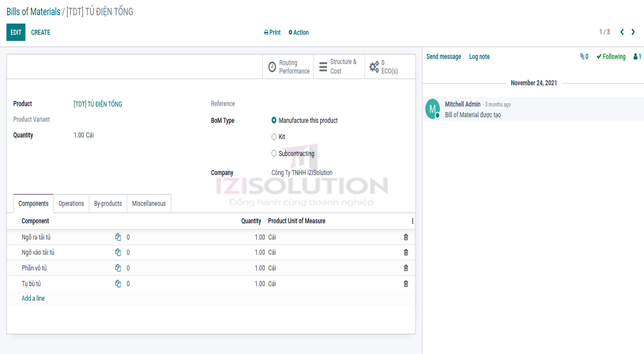Click Add a line link
The width and height of the screenshot is (644, 354).
(x=33, y=299)
